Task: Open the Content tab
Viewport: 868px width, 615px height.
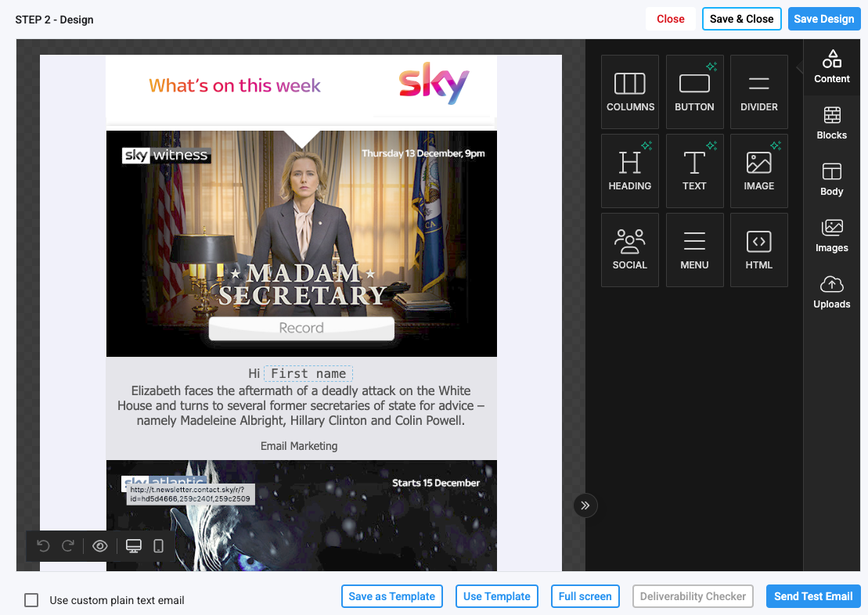Action: [x=831, y=67]
